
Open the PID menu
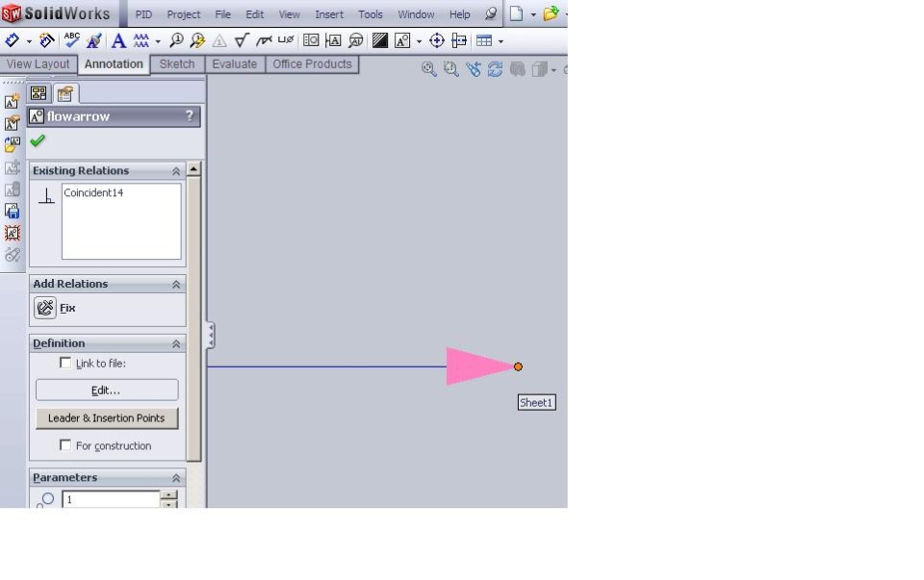tap(143, 14)
